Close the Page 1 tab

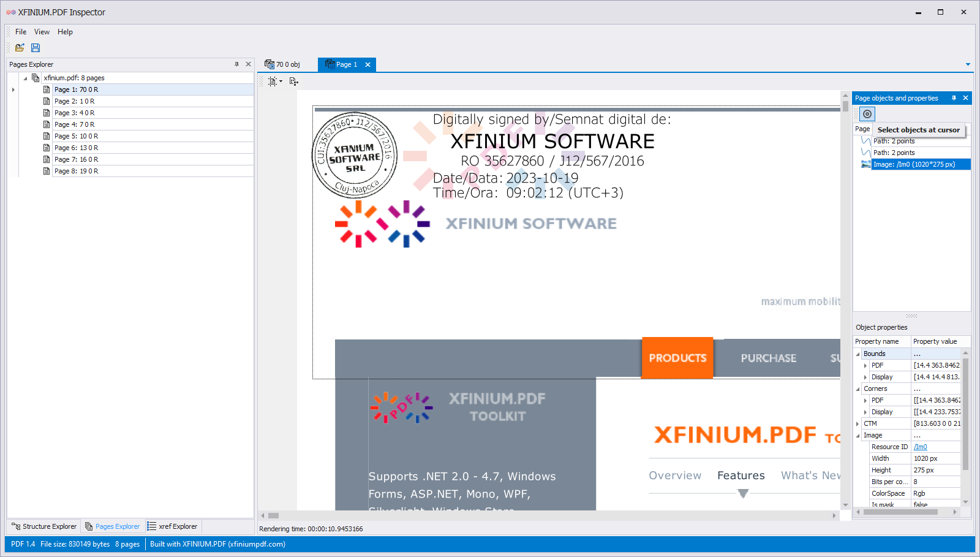(x=367, y=64)
